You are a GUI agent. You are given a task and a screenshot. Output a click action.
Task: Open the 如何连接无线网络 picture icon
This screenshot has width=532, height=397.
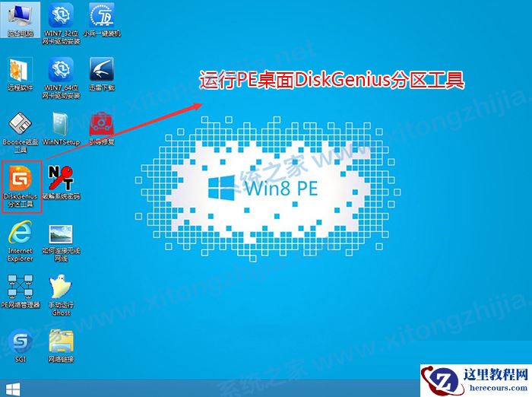(x=61, y=243)
